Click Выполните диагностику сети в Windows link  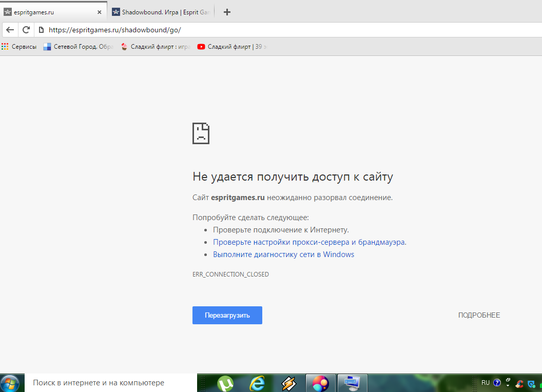pos(283,254)
